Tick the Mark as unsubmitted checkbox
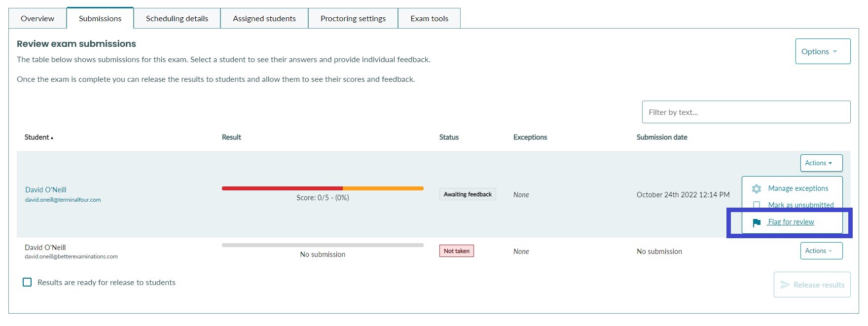868x326 pixels. tap(757, 205)
